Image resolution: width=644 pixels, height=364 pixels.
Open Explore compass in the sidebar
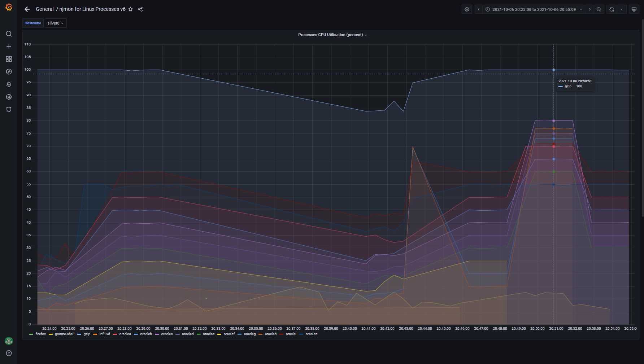(9, 72)
